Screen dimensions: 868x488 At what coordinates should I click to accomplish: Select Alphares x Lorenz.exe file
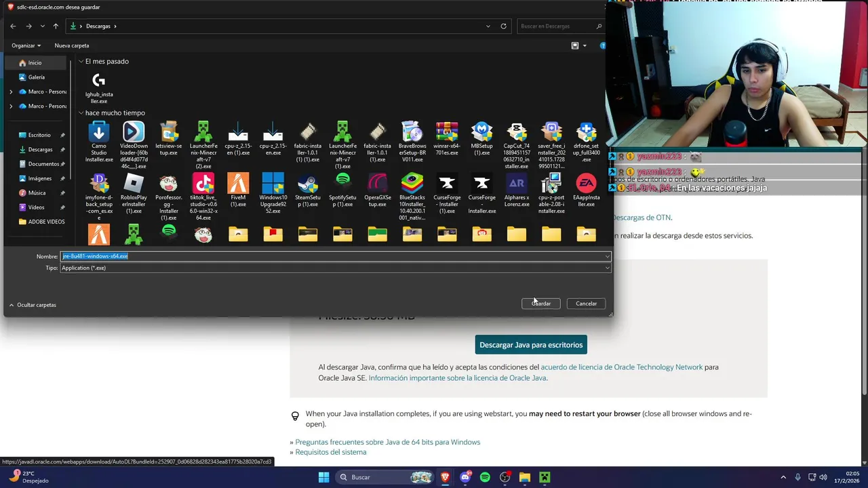coord(517,190)
